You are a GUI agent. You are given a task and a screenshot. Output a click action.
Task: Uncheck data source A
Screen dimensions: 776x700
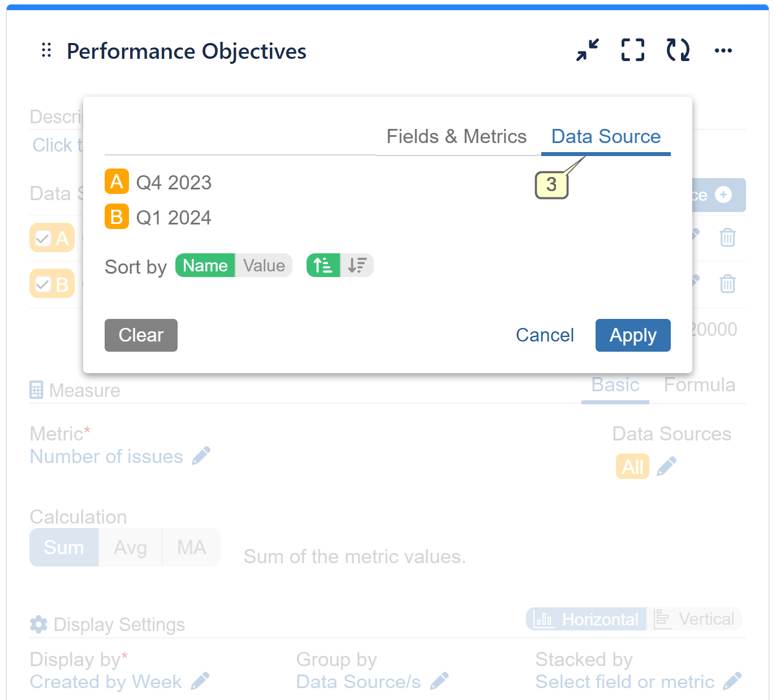(43, 238)
